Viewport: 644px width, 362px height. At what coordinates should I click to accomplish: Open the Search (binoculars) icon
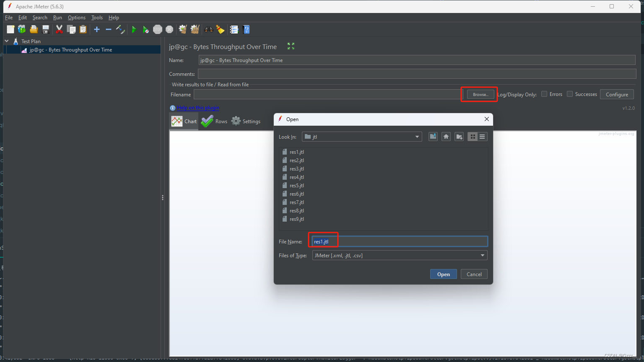[x=208, y=29]
